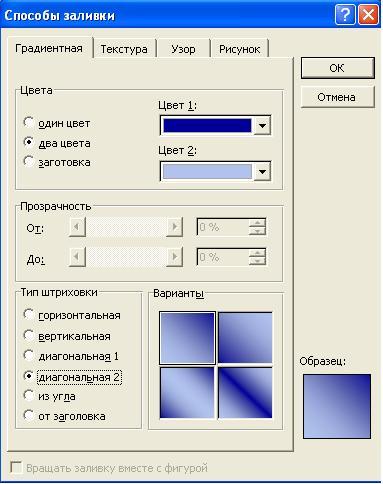The image size is (383, 484).
Task: Open the Цвет 1 color dropdown
Action: point(262,125)
